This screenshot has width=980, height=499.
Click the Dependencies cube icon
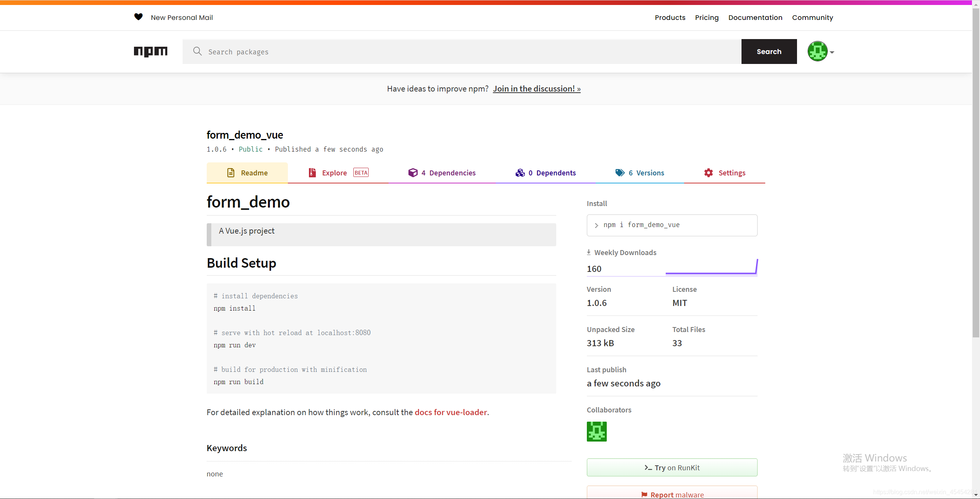point(413,173)
